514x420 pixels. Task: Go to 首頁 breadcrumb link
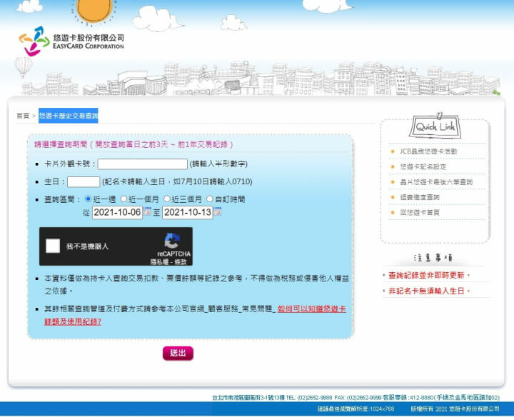point(23,116)
